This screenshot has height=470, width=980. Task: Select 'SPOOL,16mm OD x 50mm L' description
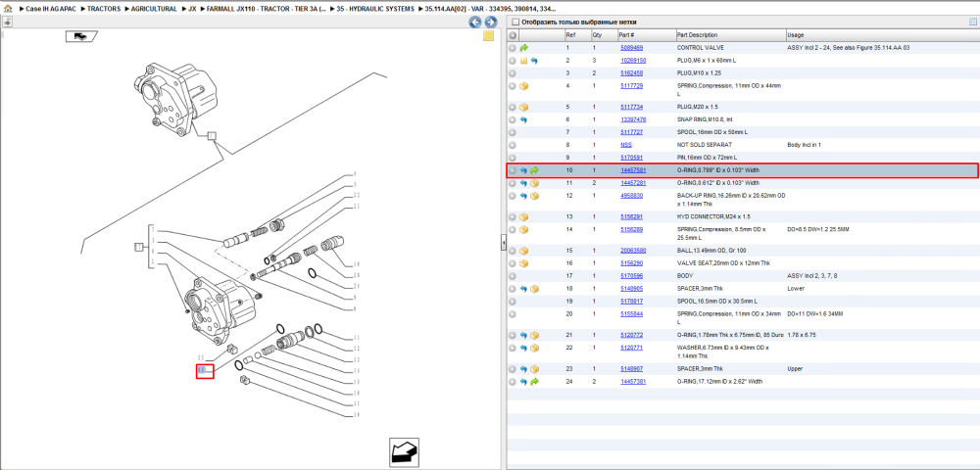[x=712, y=132]
